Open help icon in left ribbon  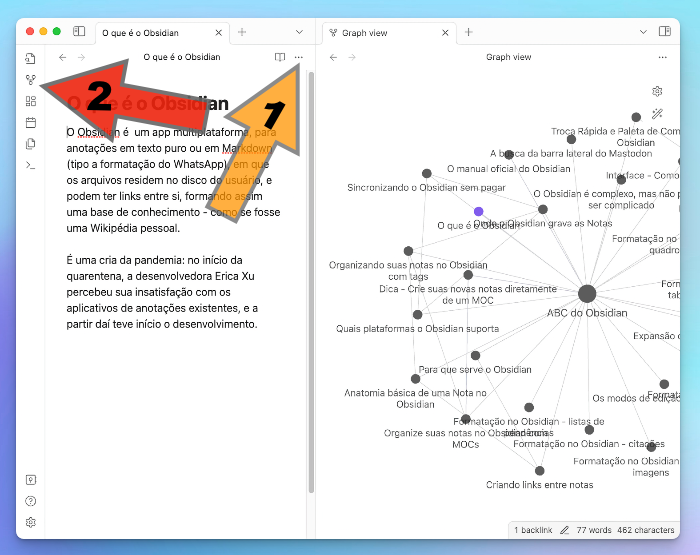click(30, 501)
